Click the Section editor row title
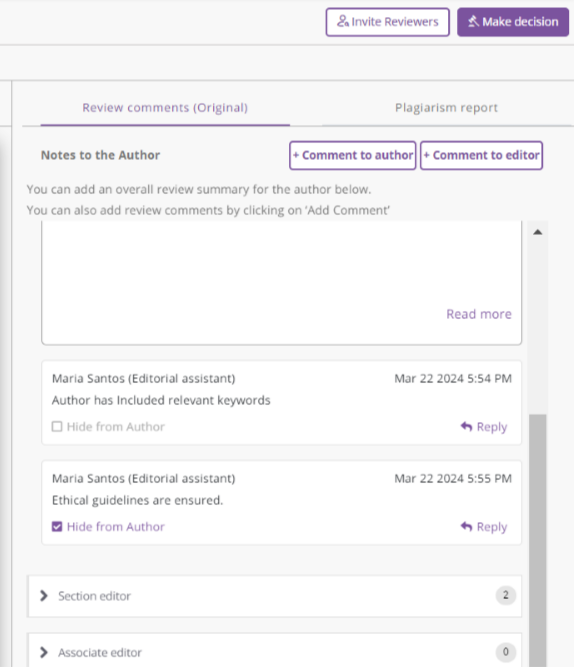574x667 pixels. coord(94,596)
